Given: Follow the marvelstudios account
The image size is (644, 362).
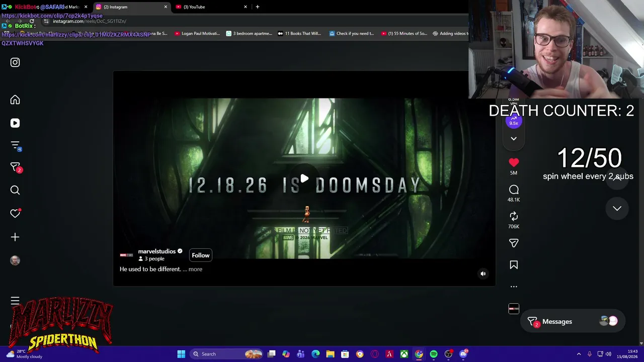Looking at the screenshot, I should (200, 255).
